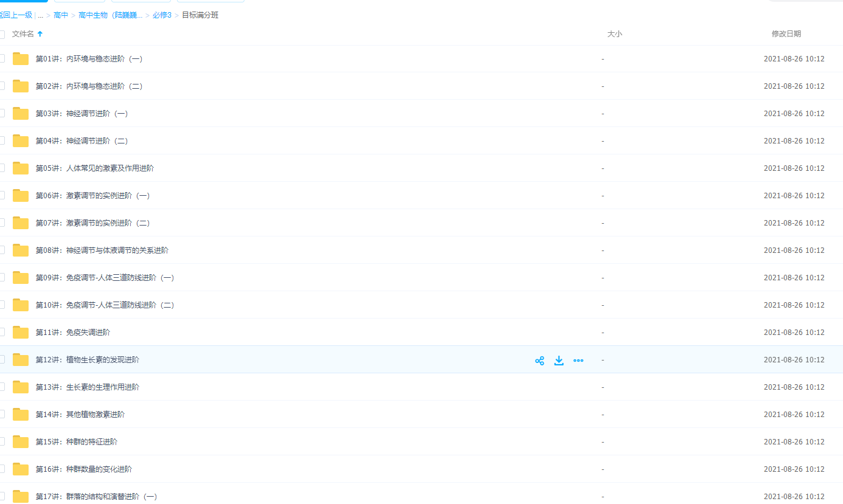Click the 返回上一级 link
The width and height of the screenshot is (843, 504).
coord(16,15)
